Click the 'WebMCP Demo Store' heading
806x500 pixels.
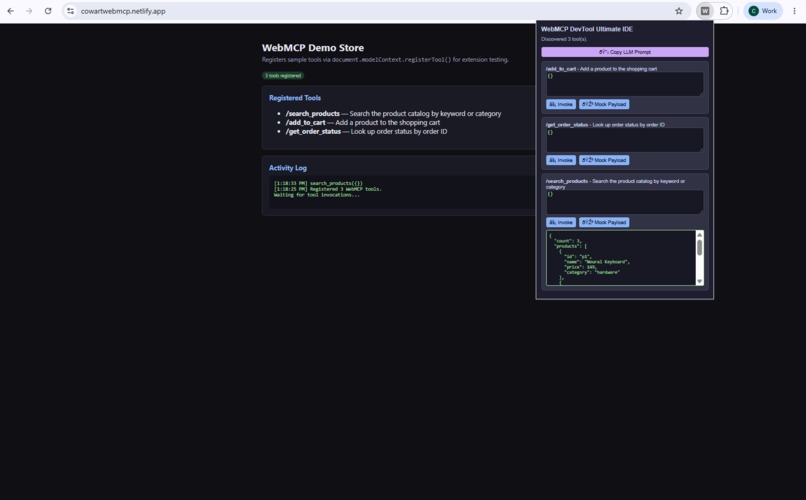[313, 48]
